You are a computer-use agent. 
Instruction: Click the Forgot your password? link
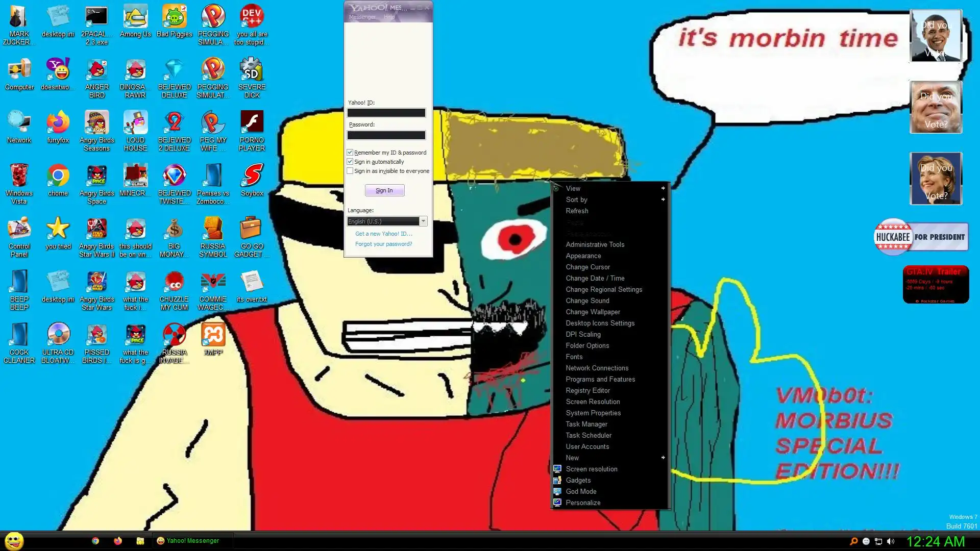(383, 244)
